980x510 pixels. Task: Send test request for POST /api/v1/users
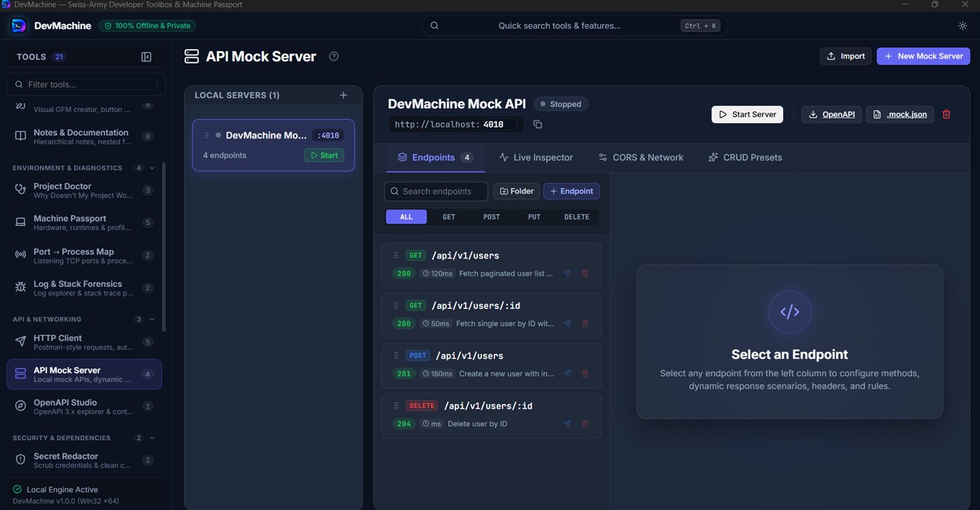coord(567,373)
